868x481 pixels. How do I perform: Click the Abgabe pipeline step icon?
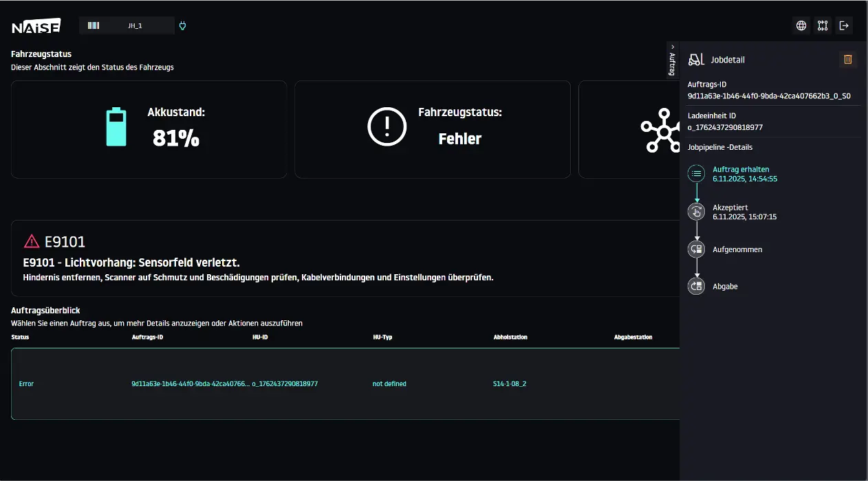click(x=697, y=287)
